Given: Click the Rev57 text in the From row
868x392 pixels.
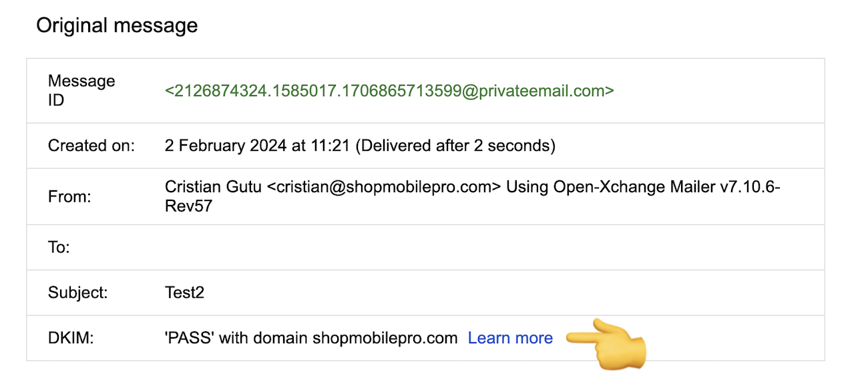Looking at the screenshot, I should pyautogui.click(x=188, y=206).
